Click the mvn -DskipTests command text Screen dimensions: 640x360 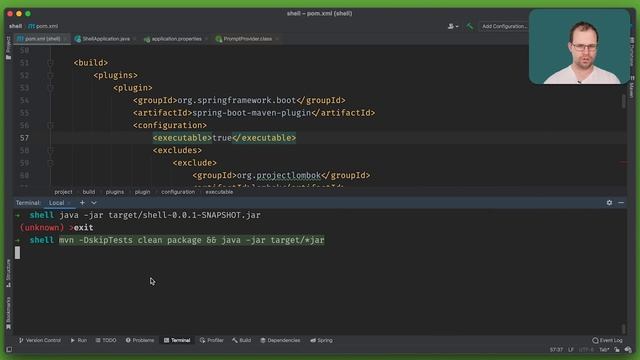[191, 240]
